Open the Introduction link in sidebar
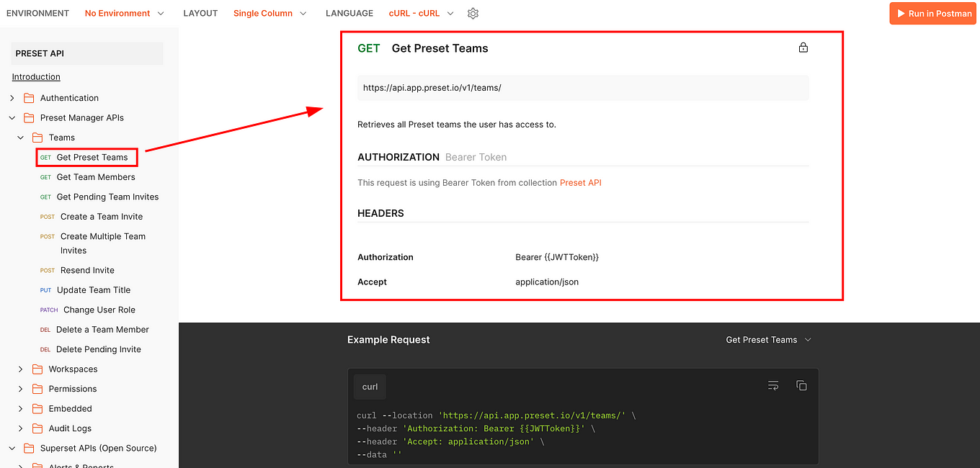Screen dimensions: 980x468 pyautogui.click(x=36, y=77)
